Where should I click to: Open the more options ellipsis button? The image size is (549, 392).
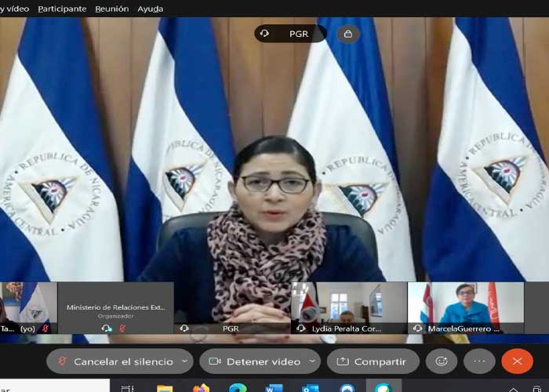coord(479,361)
